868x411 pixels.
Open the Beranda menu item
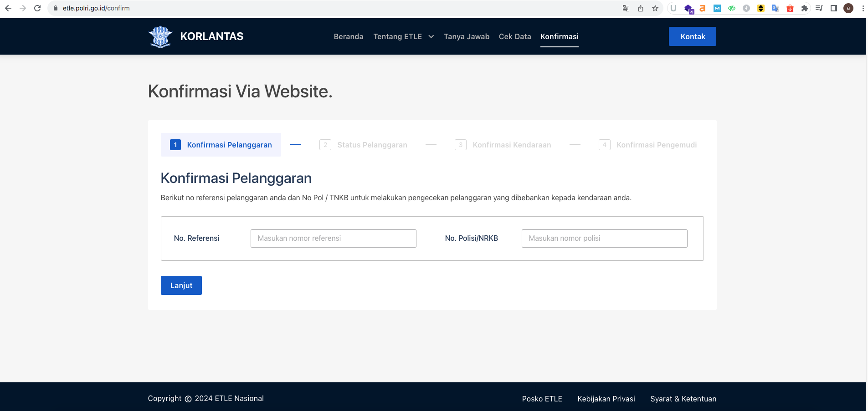[x=349, y=36]
